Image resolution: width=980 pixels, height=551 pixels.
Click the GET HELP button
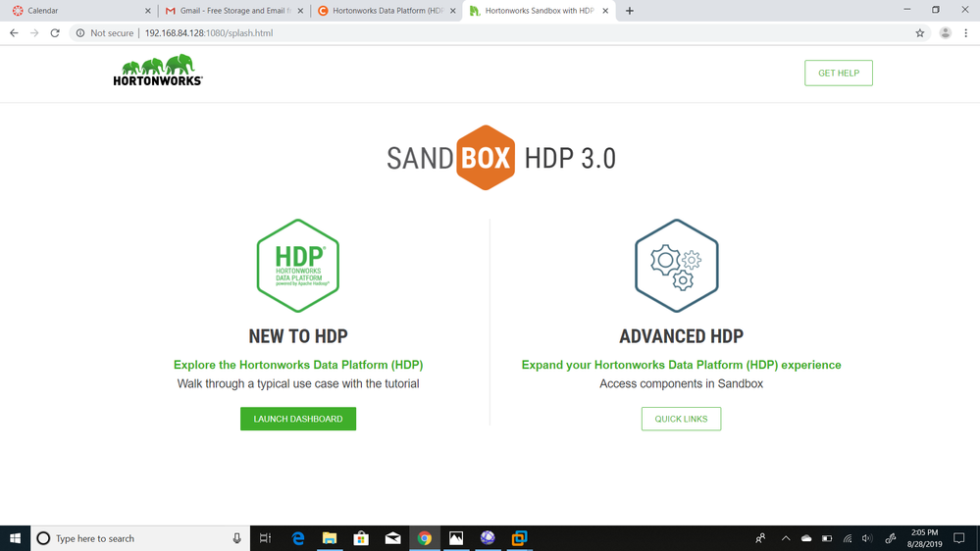point(839,74)
